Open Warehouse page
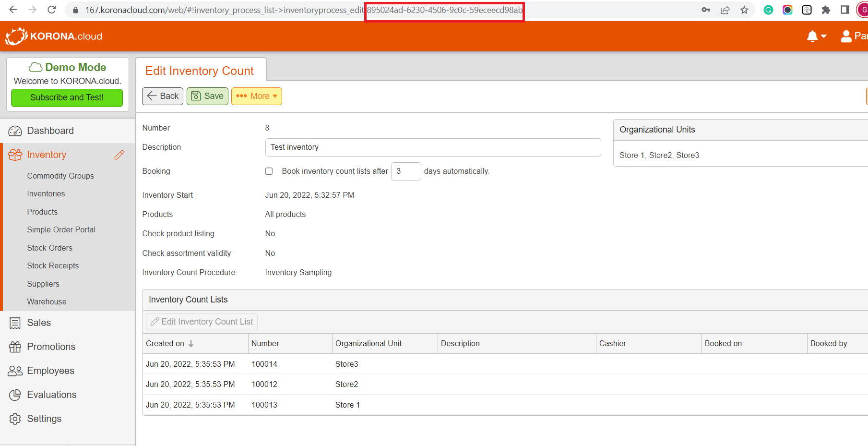The width and height of the screenshot is (868, 446). pyautogui.click(x=47, y=301)
